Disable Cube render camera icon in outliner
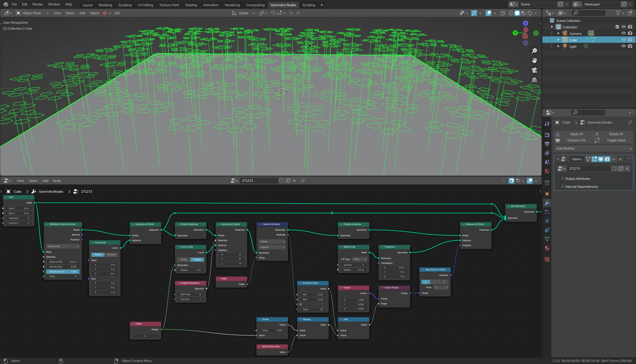This screenshot has width=636, height=364. coord(630,40)
